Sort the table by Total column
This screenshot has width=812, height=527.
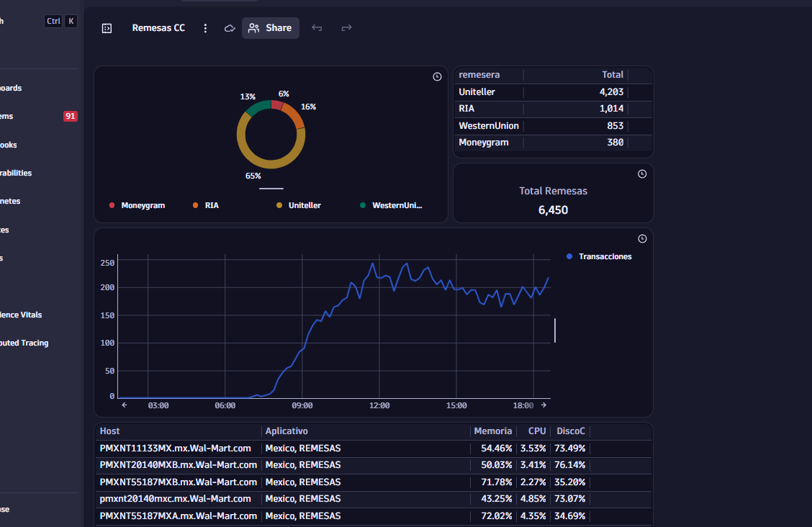(612, 75)
